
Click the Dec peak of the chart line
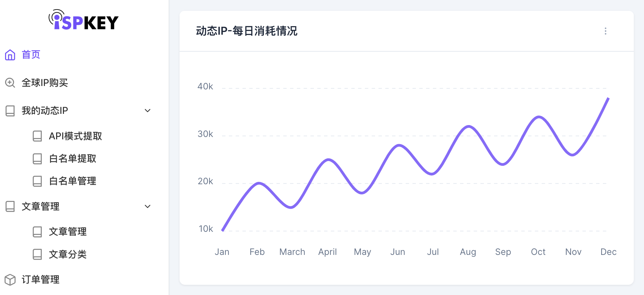(608, 99)
